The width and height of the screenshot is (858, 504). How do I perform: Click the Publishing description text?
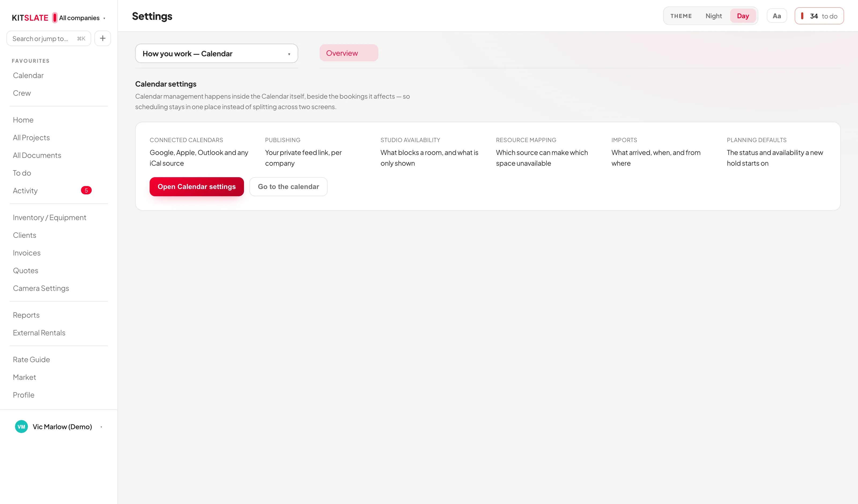[x=303, y=158]
